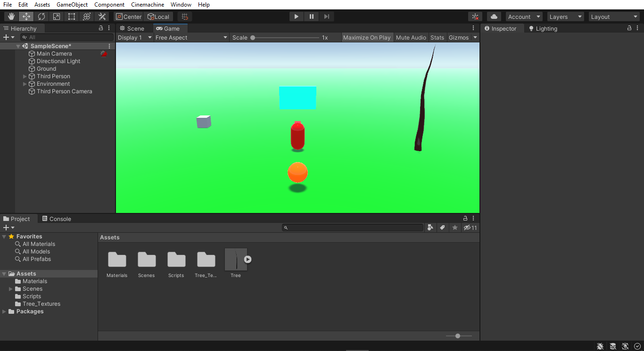This screenshot has height=351, width=644.
Task: Open the Account dropdown
Action: point(524,16)
